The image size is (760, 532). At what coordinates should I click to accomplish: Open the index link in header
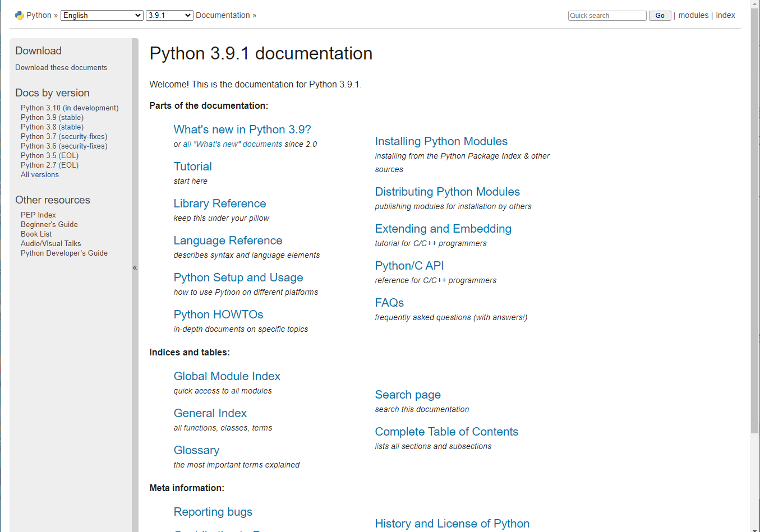pyautogui.click(x=725, y=16)
